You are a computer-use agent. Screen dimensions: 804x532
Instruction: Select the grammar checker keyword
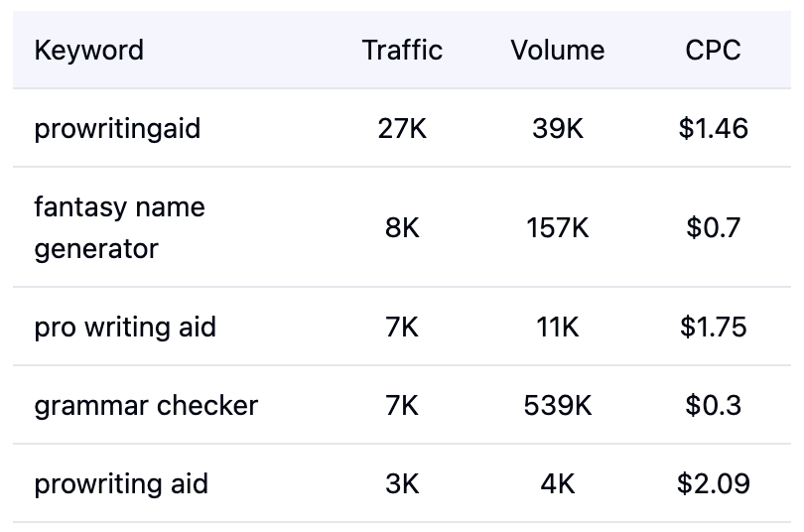[x=146, y=406]
